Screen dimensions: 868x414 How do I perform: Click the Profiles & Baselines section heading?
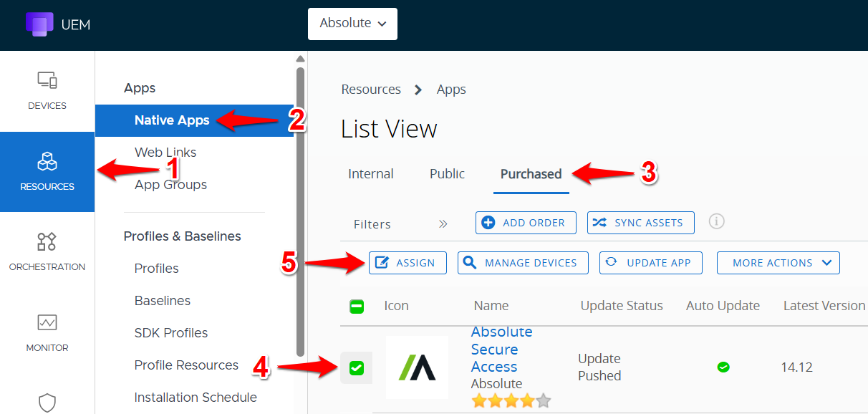click(x=183, y=236)
